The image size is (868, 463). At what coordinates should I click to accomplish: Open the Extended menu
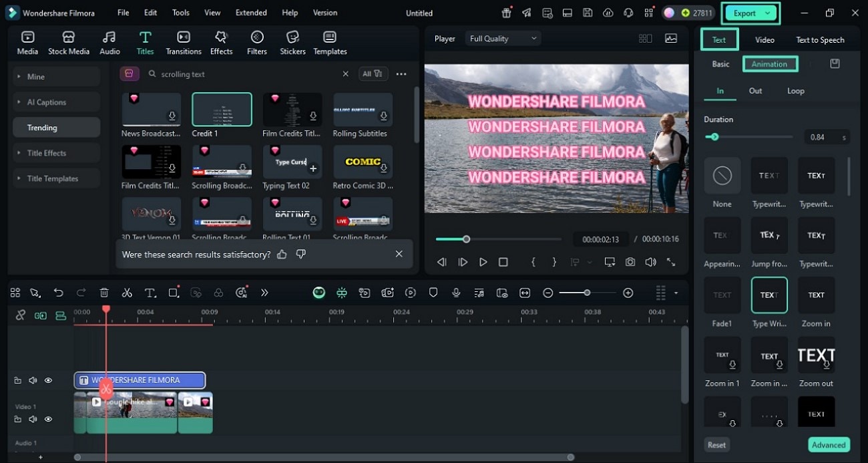click(x=251, y=13)
